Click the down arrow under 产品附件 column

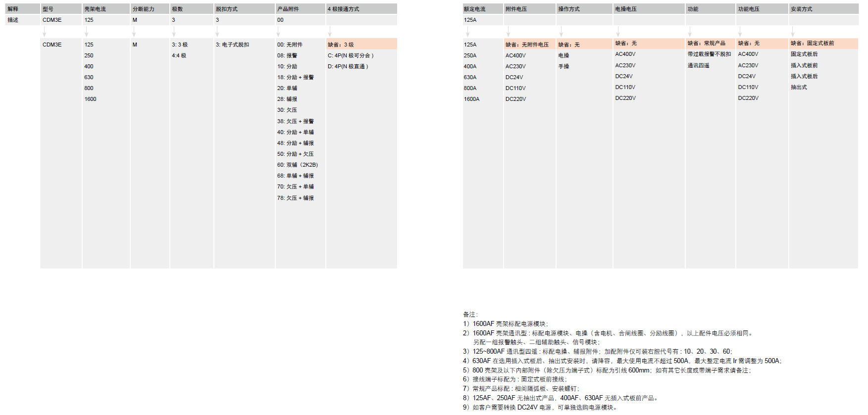278,32
